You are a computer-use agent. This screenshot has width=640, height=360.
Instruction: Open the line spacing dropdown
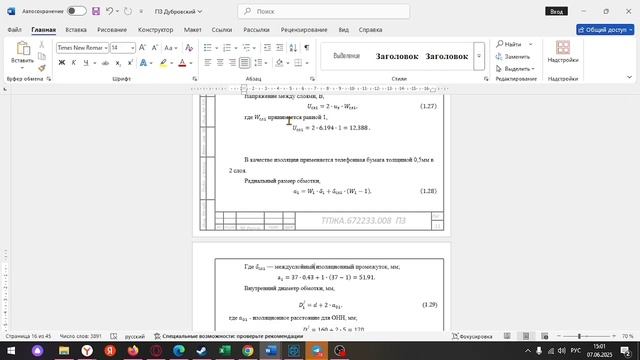pos(266,63)
